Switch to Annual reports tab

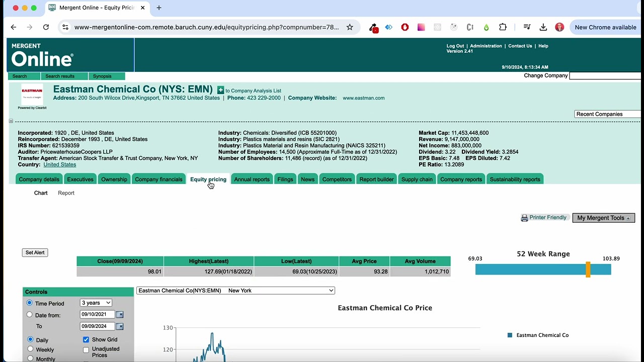point(252,179)
